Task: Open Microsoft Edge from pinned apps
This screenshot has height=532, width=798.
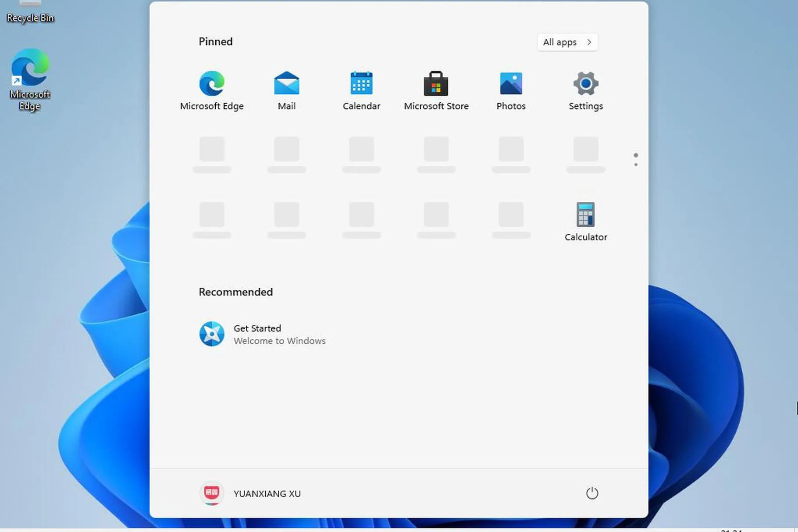Action: click(212, 91)
